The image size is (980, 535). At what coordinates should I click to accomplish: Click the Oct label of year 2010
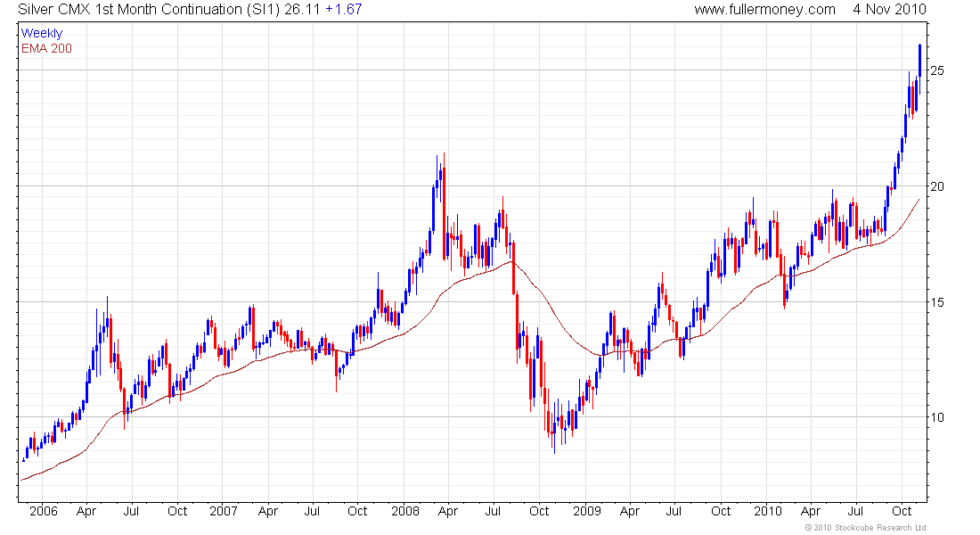[x=902, y=511]
